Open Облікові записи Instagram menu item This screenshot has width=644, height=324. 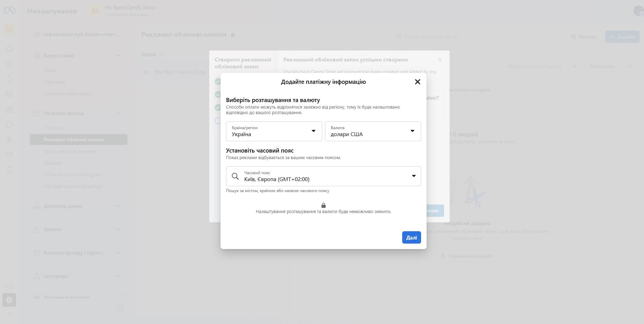(x=72, y=175)
